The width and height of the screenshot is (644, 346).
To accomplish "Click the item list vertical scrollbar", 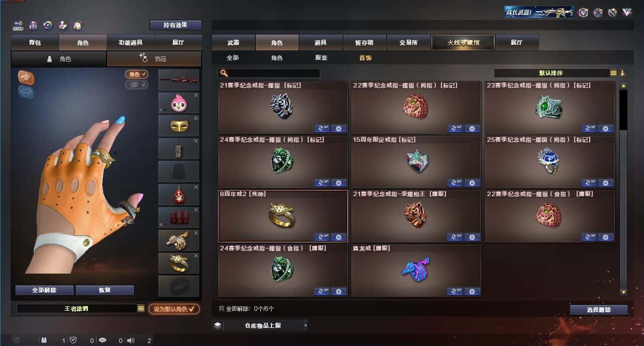I will 623,189.
